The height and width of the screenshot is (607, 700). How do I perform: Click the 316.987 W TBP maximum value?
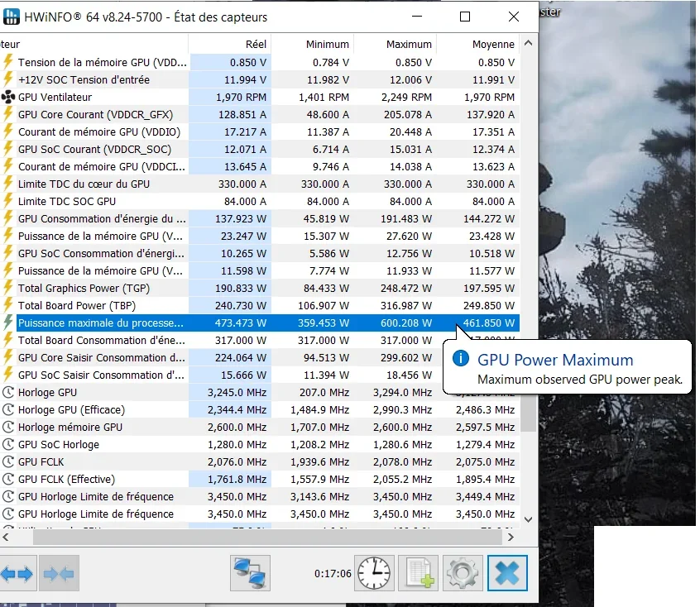[x=406, y=306]
